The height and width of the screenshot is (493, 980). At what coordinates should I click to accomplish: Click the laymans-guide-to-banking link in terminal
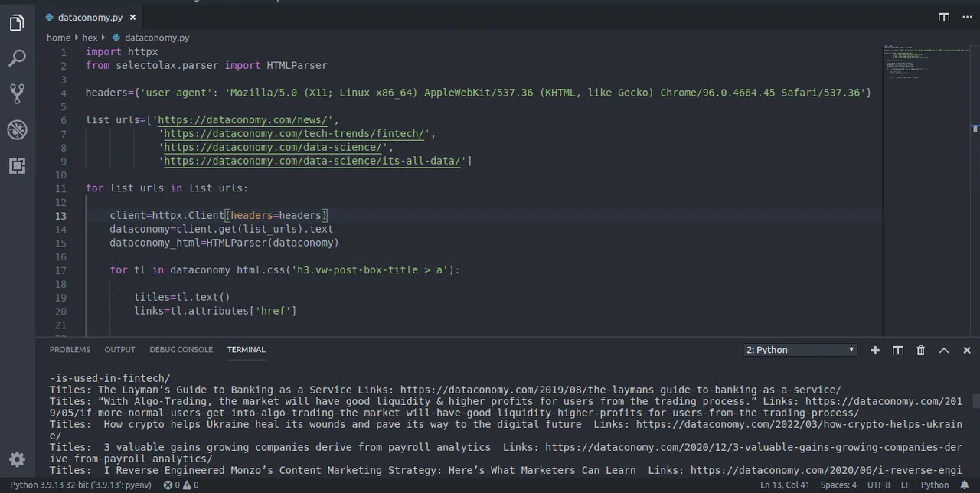(620, 390)
